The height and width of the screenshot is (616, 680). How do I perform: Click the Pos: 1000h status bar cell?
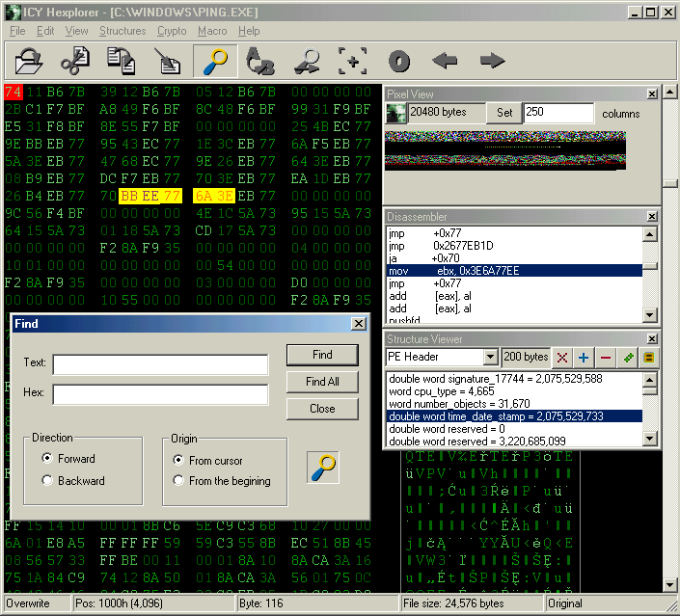tap(154, 603)
